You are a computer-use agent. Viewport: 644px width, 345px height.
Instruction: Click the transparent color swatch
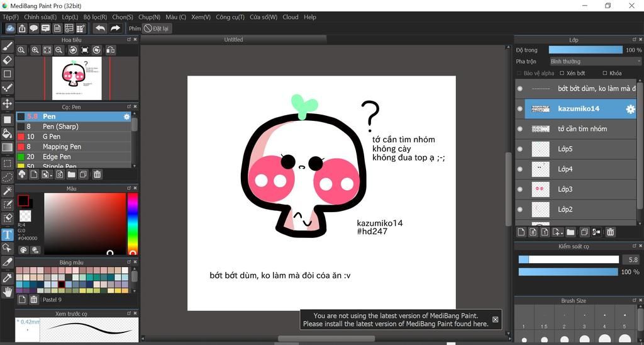25,215
